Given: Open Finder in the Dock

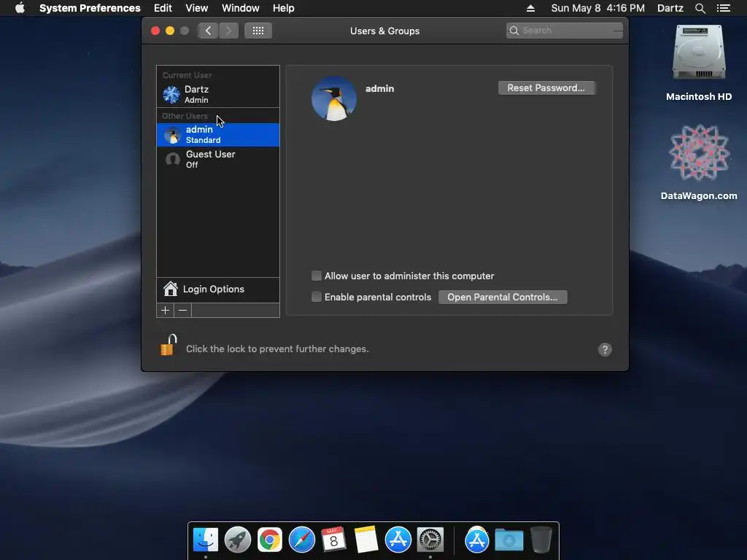Looking at the screenshot, I should [205, 540].
